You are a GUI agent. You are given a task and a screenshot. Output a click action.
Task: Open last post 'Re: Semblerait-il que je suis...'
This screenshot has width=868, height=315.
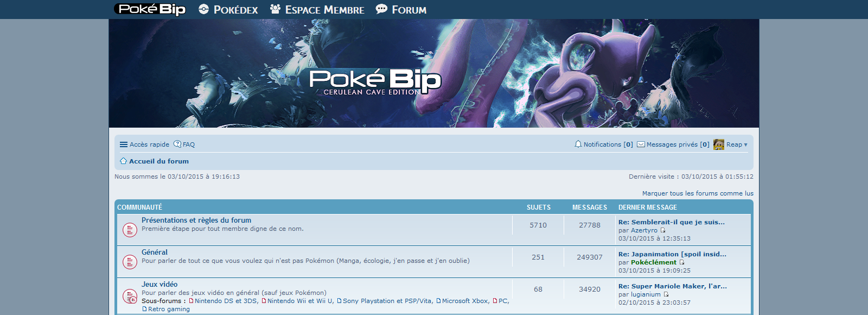pos(672,222)
